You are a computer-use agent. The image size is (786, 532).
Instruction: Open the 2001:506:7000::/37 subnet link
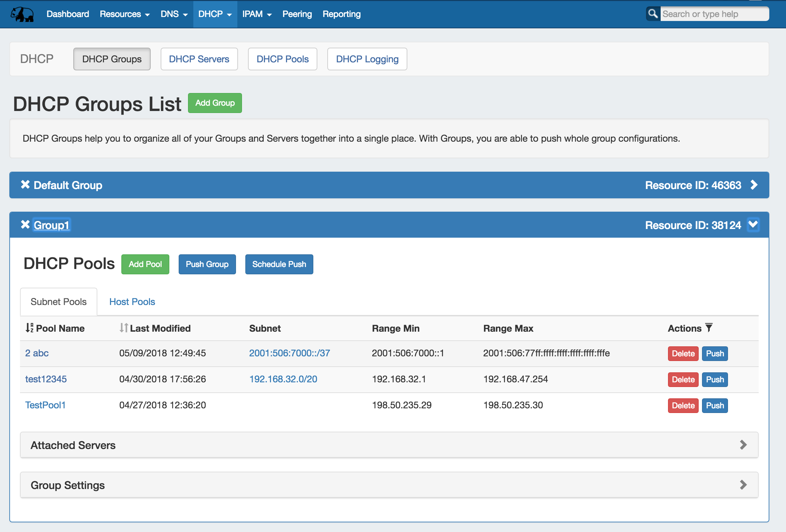click(x=290, y=353)
